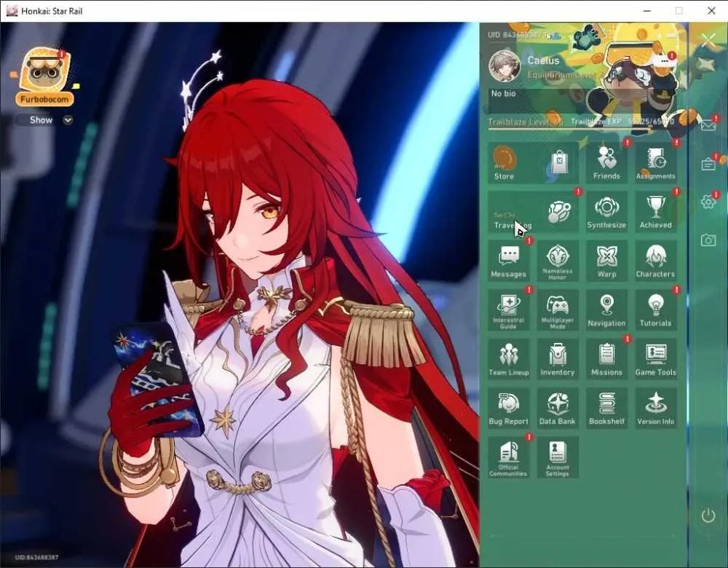Viewport: 728px width, 568px height.
Task: Open Caelus's profile avatar
Action: point(505,66)
